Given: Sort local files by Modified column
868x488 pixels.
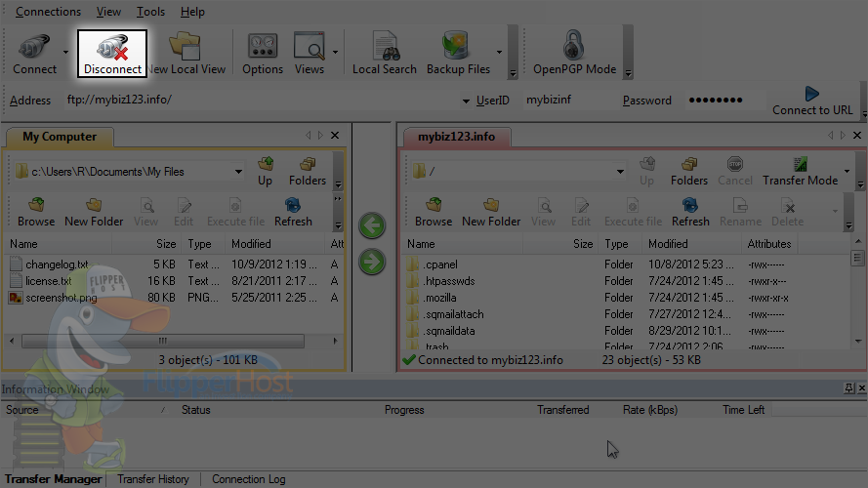Looking at the screenshot, I should coord(274,244).
